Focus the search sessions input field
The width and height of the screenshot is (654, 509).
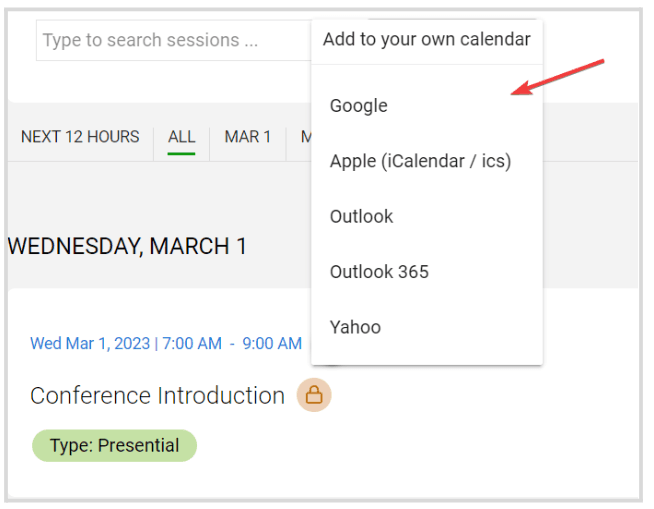click(x=174, y=40)
